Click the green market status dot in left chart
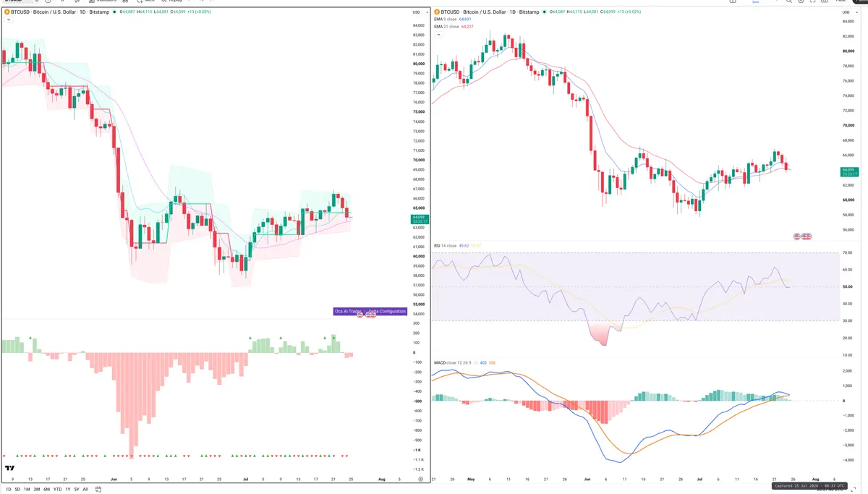The image size is (868, 494). [x=114, y=12]
